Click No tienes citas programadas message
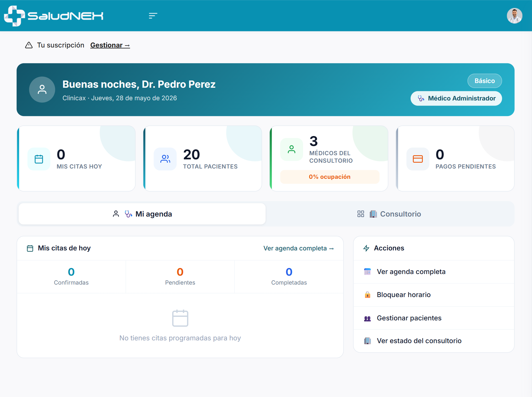Screen dimensions: 532x397 coord(180,338)
